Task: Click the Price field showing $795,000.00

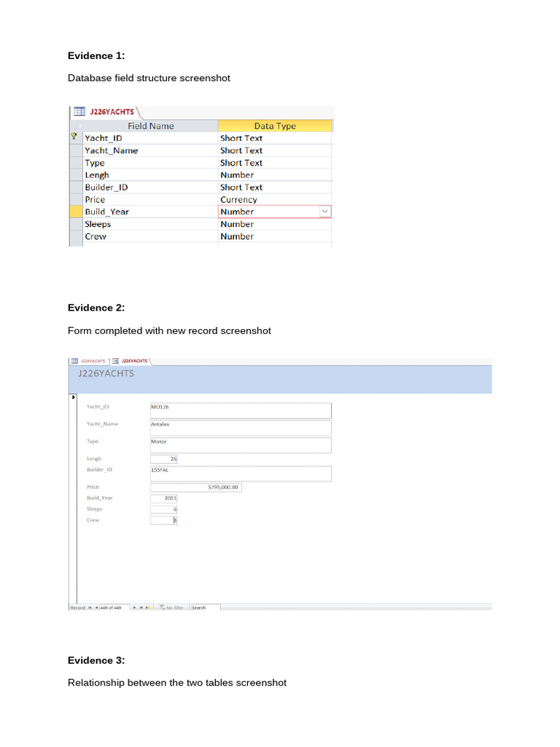Action: [x=195, y=487]
